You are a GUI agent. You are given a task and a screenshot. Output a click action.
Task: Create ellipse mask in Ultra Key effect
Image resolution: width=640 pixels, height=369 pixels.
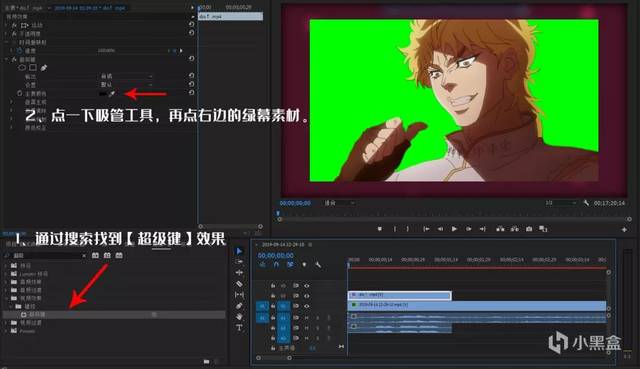point(22,68)
